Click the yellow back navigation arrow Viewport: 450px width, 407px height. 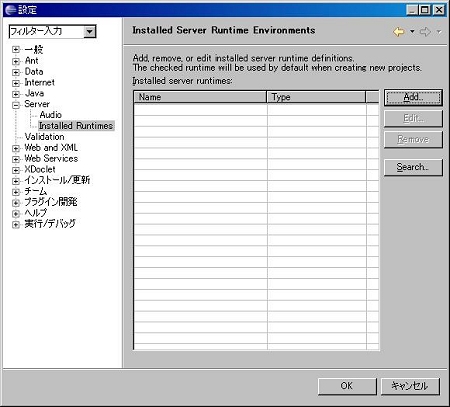coord(399,32)
